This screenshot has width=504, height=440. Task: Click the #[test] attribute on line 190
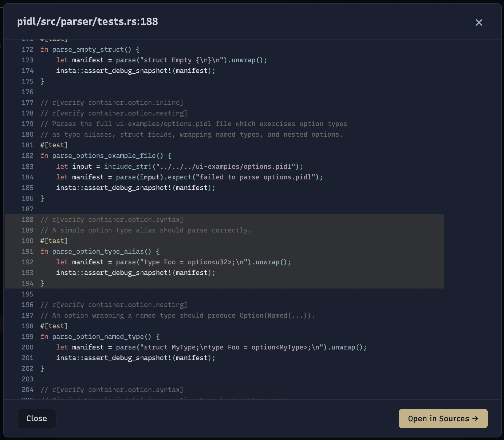pyautogui.click(x=54, y=241)
